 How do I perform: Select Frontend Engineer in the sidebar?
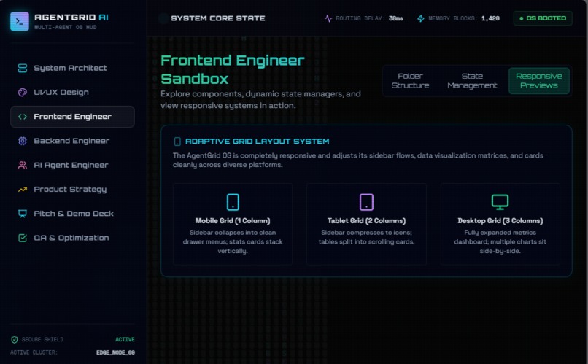coord(72,117)
